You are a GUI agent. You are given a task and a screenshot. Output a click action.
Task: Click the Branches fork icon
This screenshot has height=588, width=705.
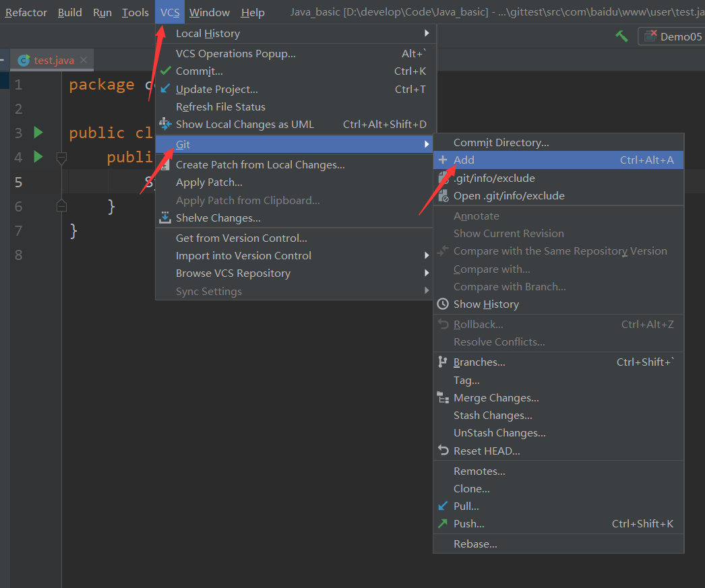tap(443, 362)
